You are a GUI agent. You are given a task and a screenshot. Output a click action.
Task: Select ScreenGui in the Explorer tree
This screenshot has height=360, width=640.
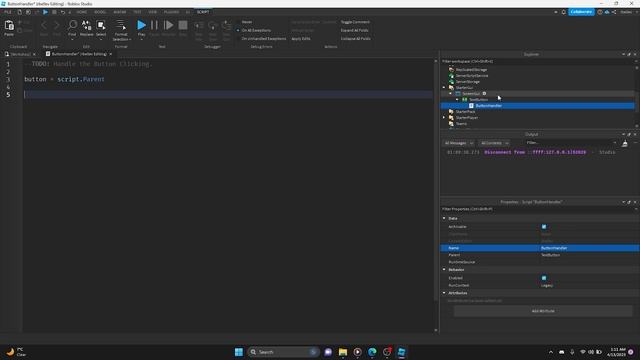click(x=471, y=93)
